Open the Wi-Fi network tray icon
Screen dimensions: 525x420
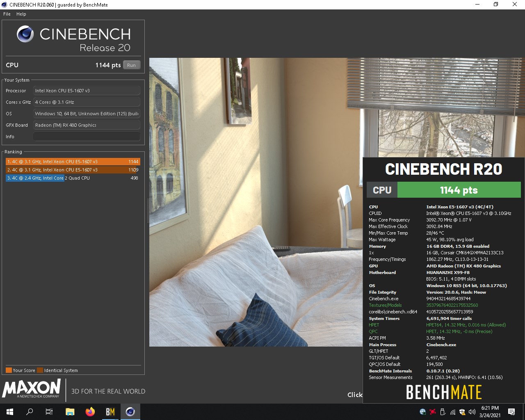pyautogui.click(x=452, y=412)
